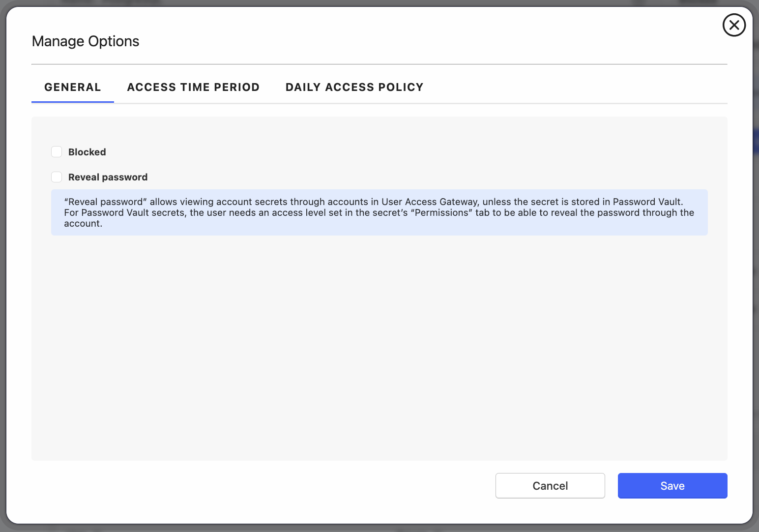Screen dimensions: 759x532
Task: Click "User Access Gateway" in the info text
Action: point(430,202)
